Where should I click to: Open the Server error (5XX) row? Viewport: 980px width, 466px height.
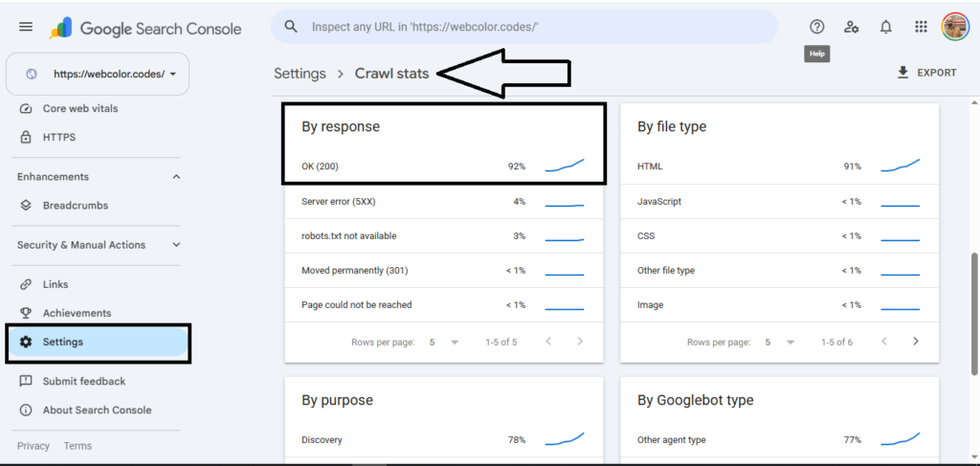444,202
